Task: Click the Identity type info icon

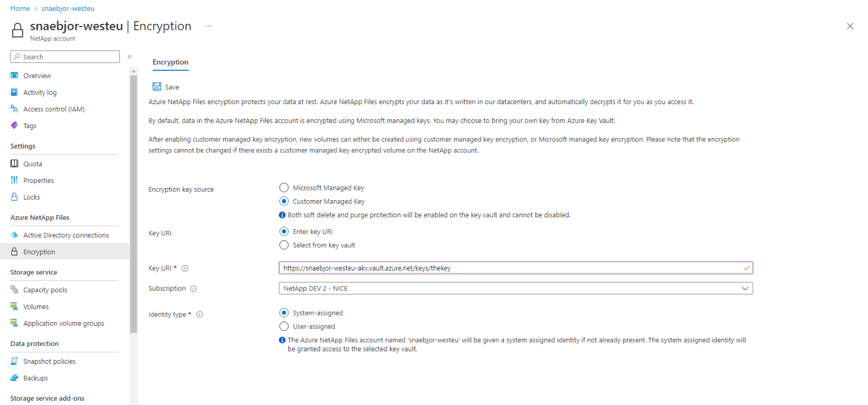Action: point(200,314)
